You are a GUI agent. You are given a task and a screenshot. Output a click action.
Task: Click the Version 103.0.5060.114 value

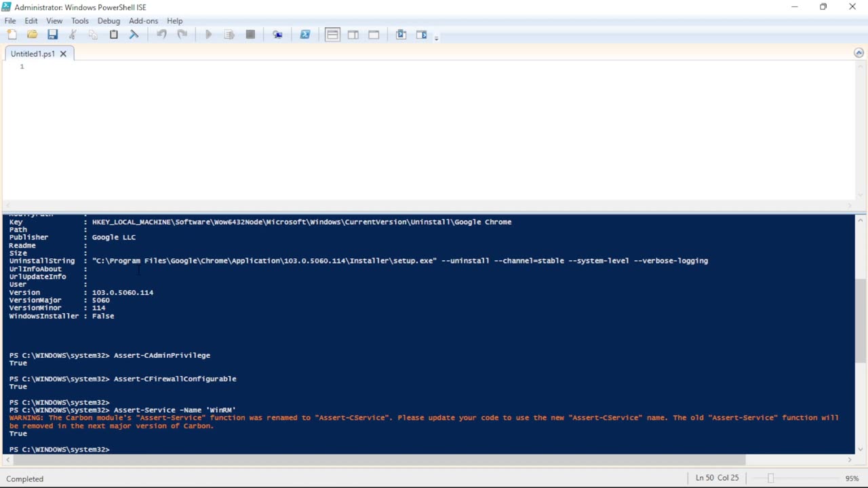point(123,292)
